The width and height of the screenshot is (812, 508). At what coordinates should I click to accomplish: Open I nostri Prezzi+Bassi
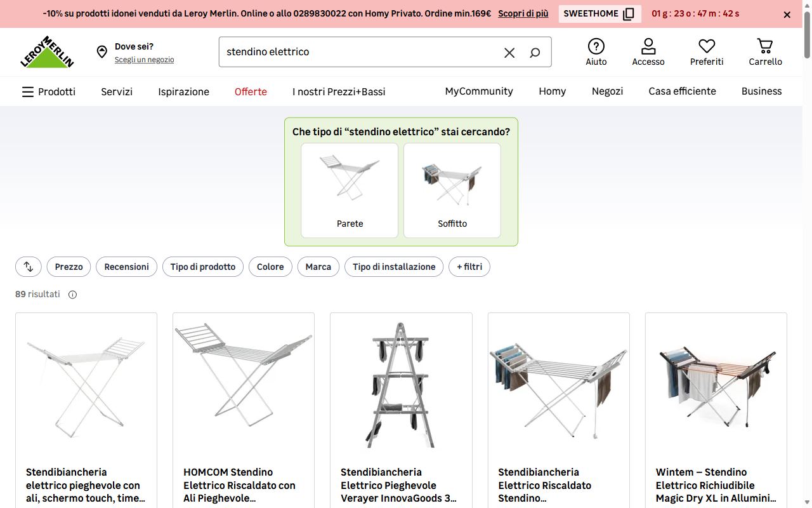(339, 91)
